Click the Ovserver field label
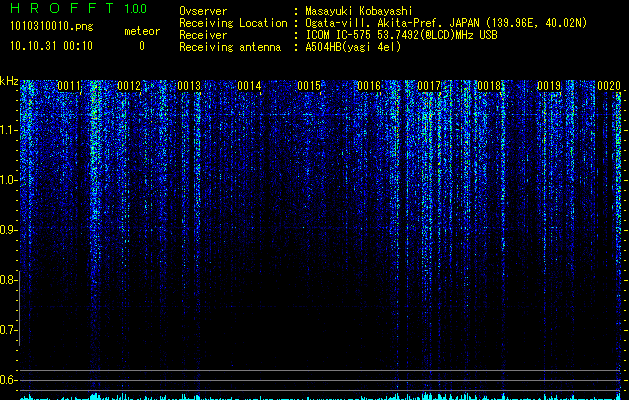Viewport: 629px width, 400px height. 203,11
